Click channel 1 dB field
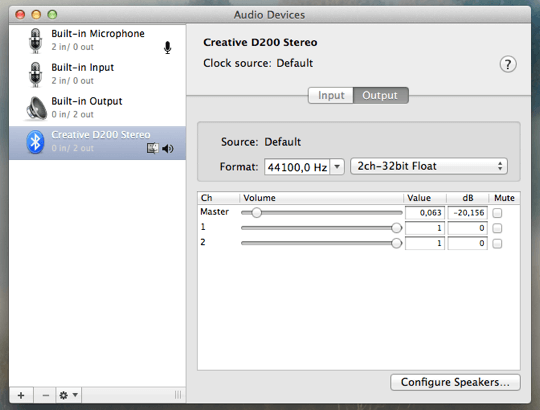 [467, 228]
